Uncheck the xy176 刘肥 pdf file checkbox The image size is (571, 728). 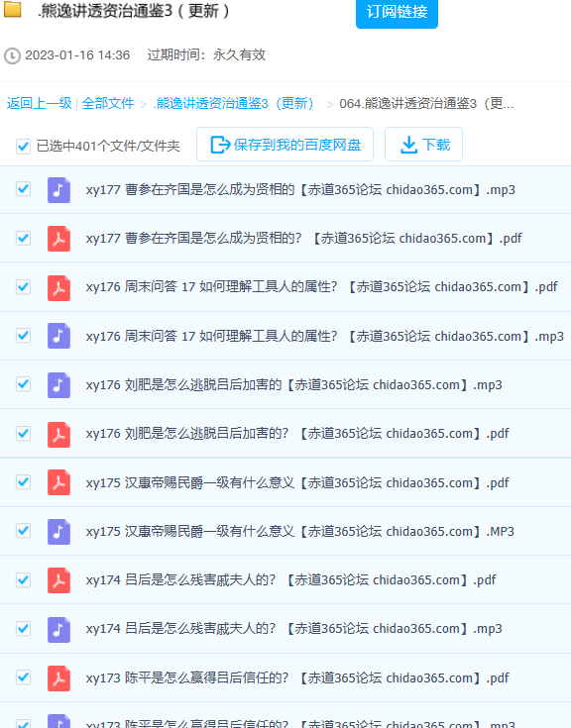(x=23, y=433)
